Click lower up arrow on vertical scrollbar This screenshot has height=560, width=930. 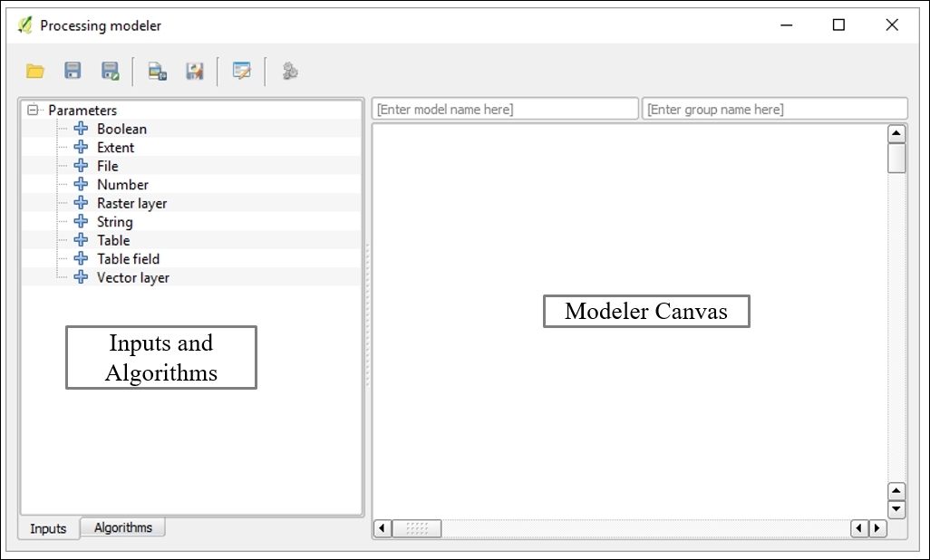pyautogui.click(x=896, y=491)
